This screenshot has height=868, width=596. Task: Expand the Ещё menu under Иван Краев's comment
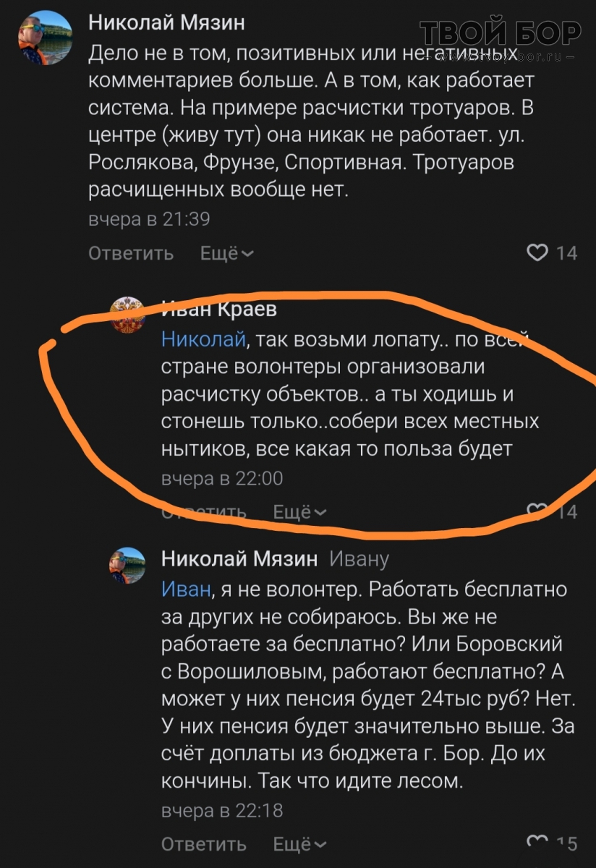click(299, 512)
